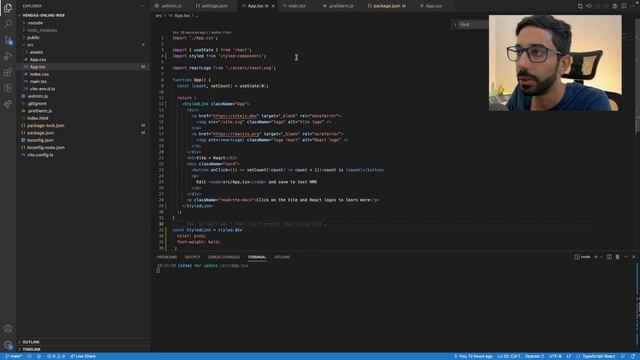
Task: Expand the OUTLINE section
Action: tap(31, 342)
